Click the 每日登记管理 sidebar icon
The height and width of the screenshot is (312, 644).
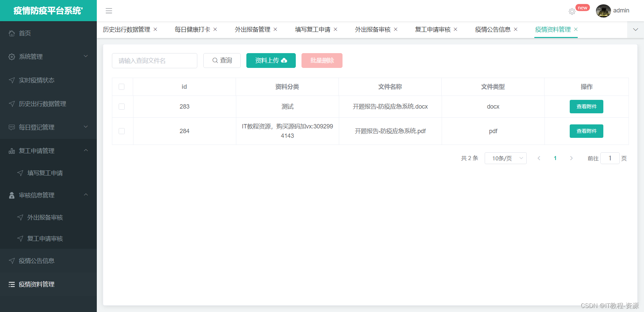[11, 127]
